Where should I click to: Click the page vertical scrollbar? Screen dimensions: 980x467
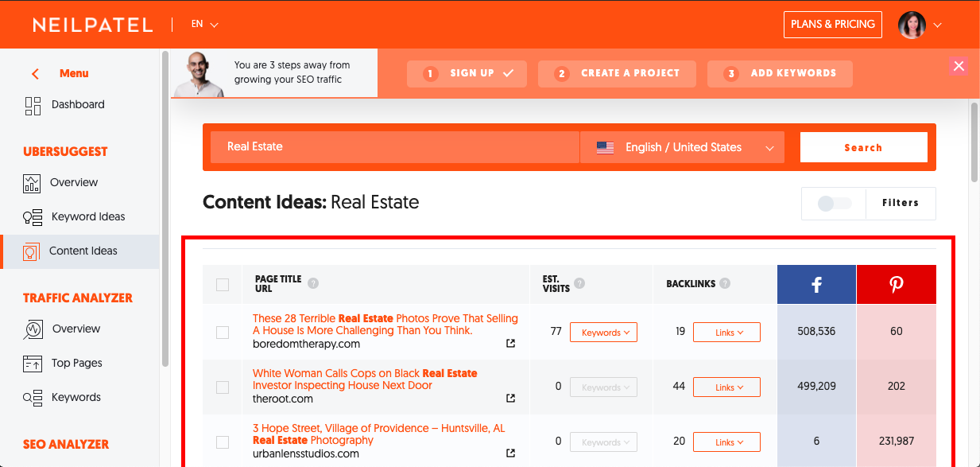tap(974, 143)
